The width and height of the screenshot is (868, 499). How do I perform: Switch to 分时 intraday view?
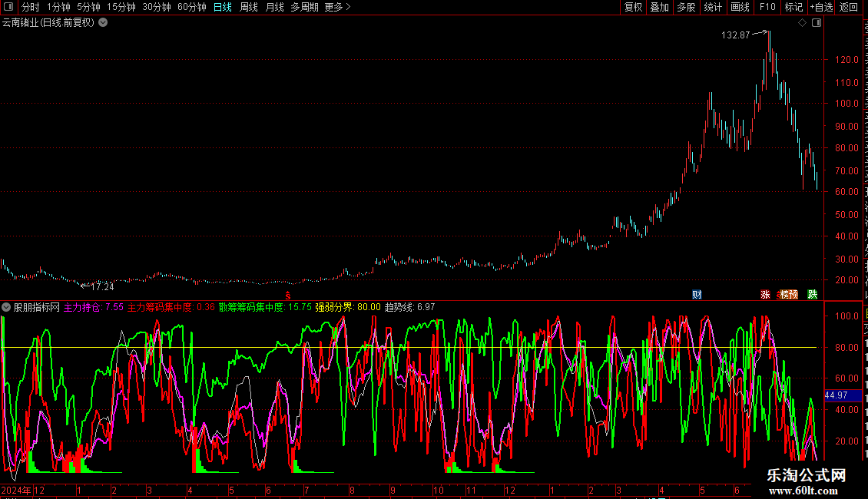pyautogui.click(x=31, y=7)
